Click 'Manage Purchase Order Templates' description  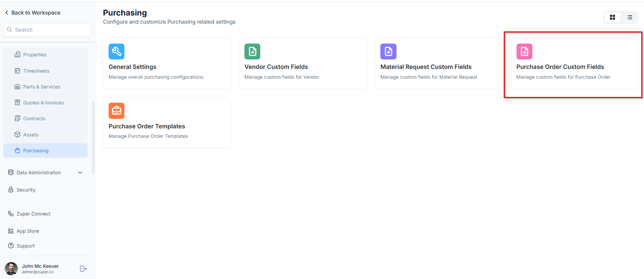point(148,136)
